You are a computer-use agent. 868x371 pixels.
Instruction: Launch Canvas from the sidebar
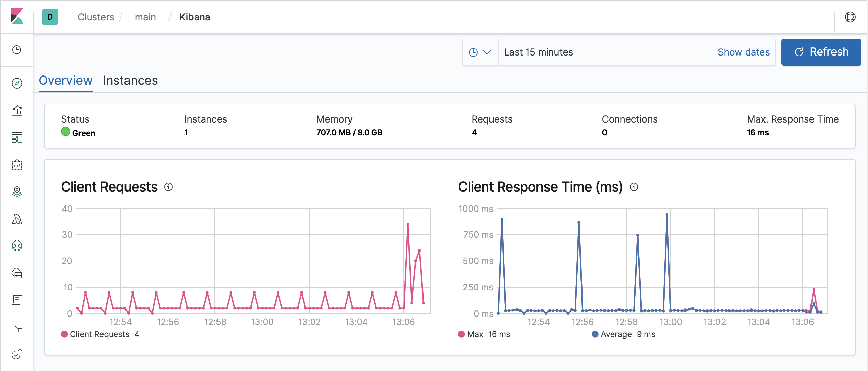17,165
